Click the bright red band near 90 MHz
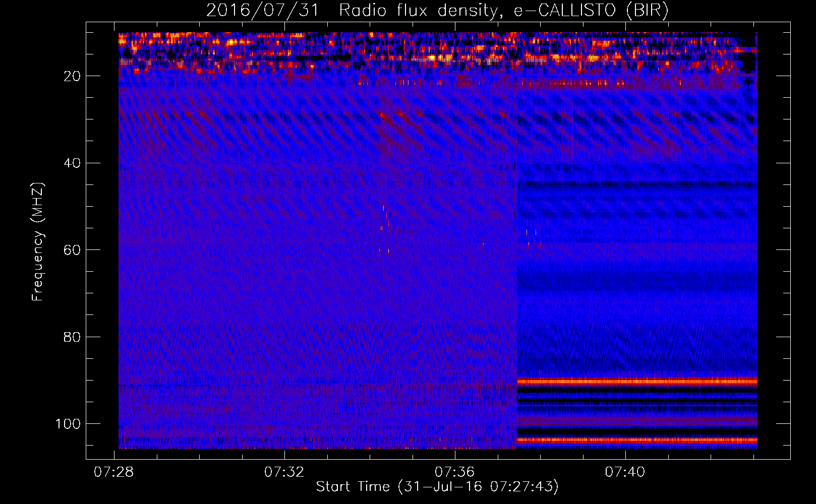Viewport: 816px width, 504px height. (x=637, y=381)
